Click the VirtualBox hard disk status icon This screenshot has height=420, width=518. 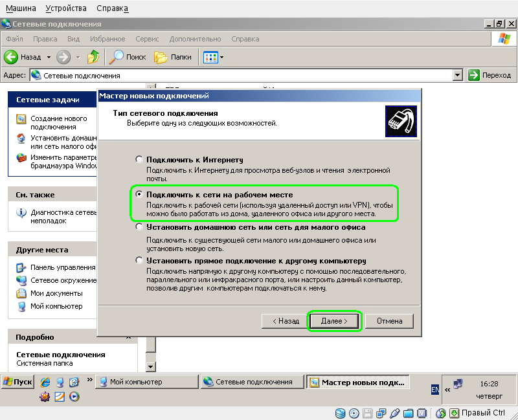tap(340, 413)
